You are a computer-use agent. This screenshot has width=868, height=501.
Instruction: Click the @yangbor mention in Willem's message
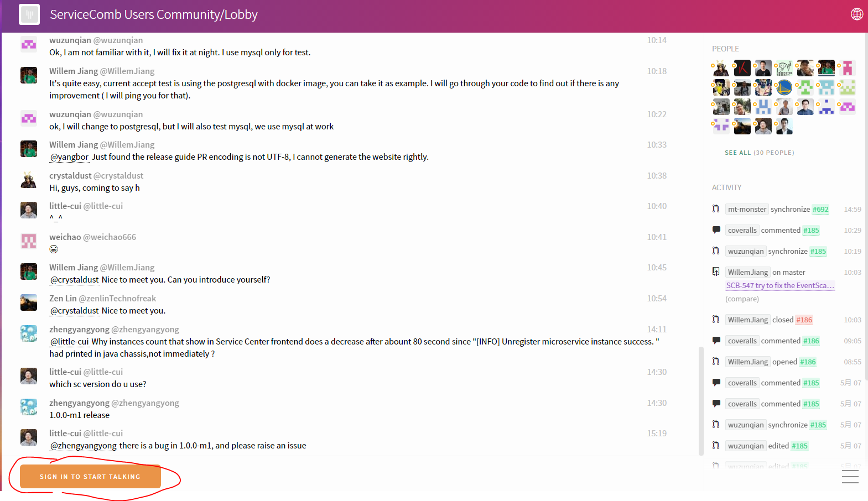[70, 157]
